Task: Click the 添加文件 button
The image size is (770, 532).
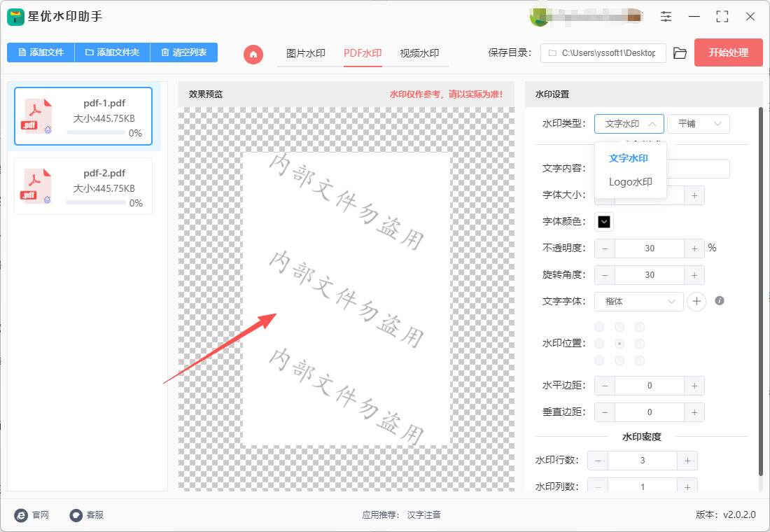Action: [x=41, y=52]
